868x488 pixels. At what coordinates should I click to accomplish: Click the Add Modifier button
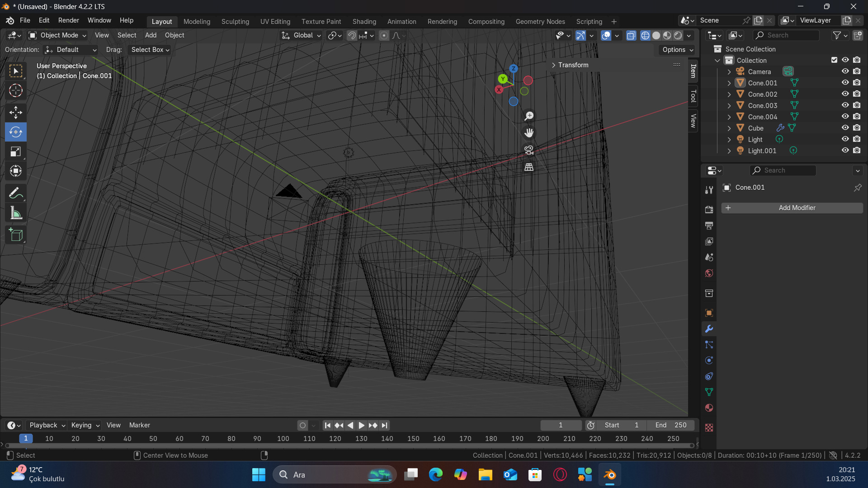(792, 208)
